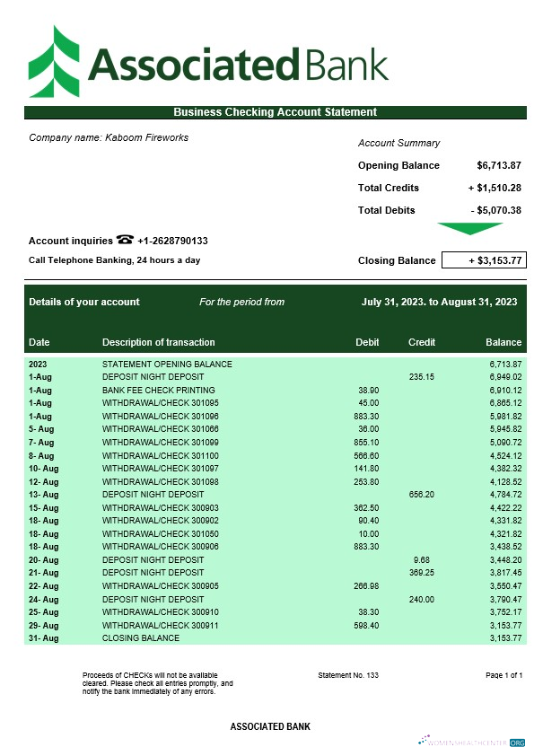Click the Statement No. 133 text

tap(348, 675)
